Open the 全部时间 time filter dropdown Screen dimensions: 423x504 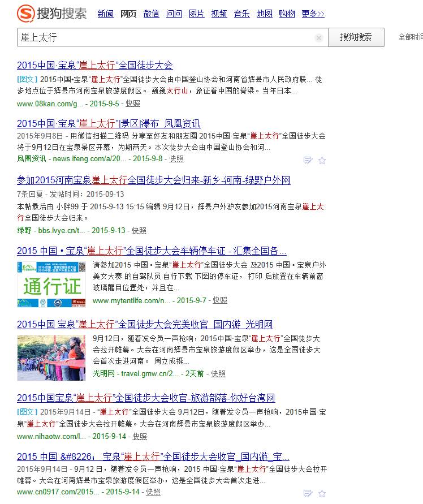(x=411, y=37)
